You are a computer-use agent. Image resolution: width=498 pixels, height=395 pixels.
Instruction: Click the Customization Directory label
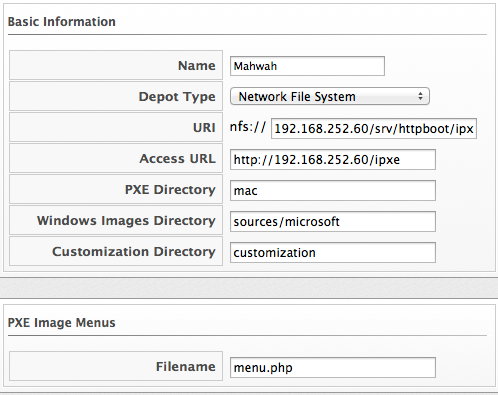coord(134,252)
